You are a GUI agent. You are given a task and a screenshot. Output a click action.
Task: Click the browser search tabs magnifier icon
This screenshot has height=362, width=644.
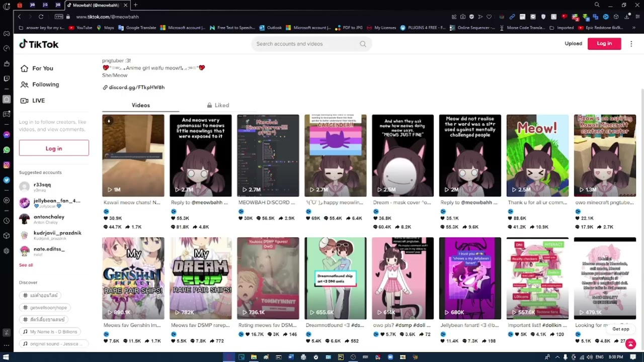pyautogui.click(x=597, y=5)
